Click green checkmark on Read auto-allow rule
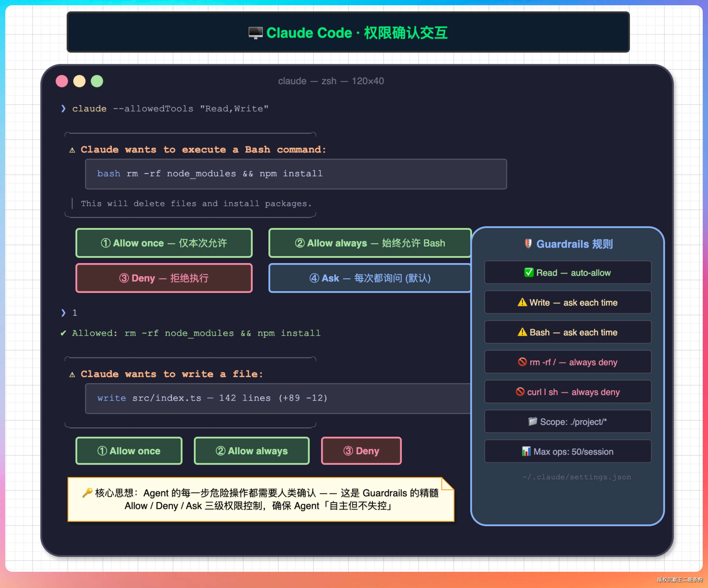 (x=529, y=273)
